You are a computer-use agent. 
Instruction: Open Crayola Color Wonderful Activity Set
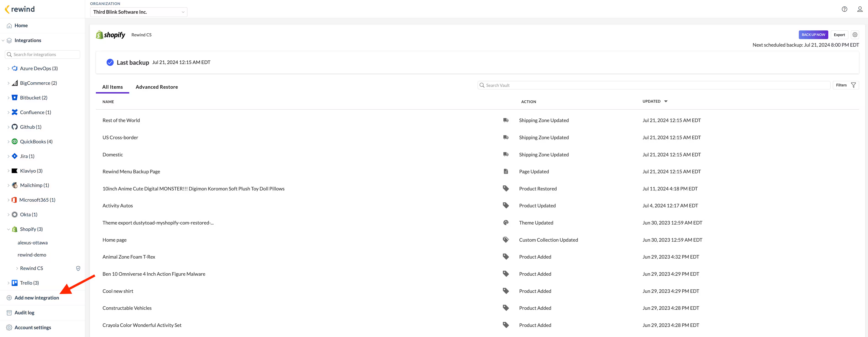(x=142, y=325)
